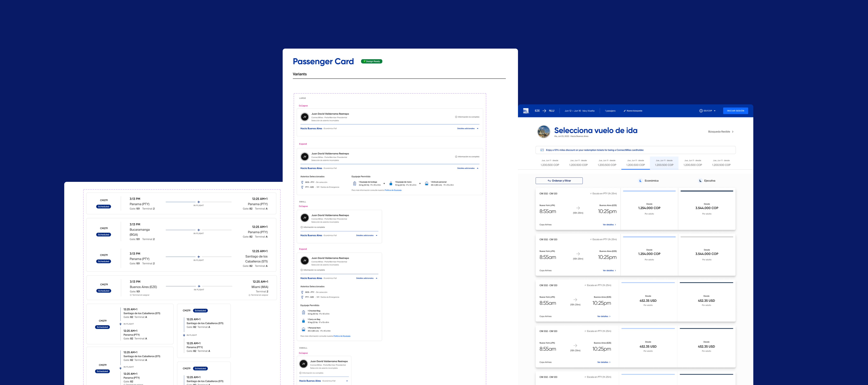868x385 pixels.
Task: Select the underlined active date tab
Action: pyautogui.click(x=635, y=163)
